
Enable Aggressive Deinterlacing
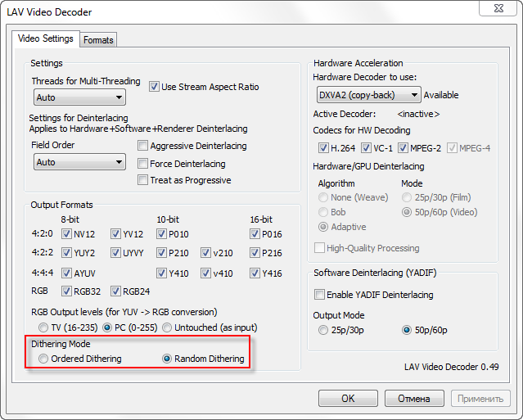pos(143,147)
